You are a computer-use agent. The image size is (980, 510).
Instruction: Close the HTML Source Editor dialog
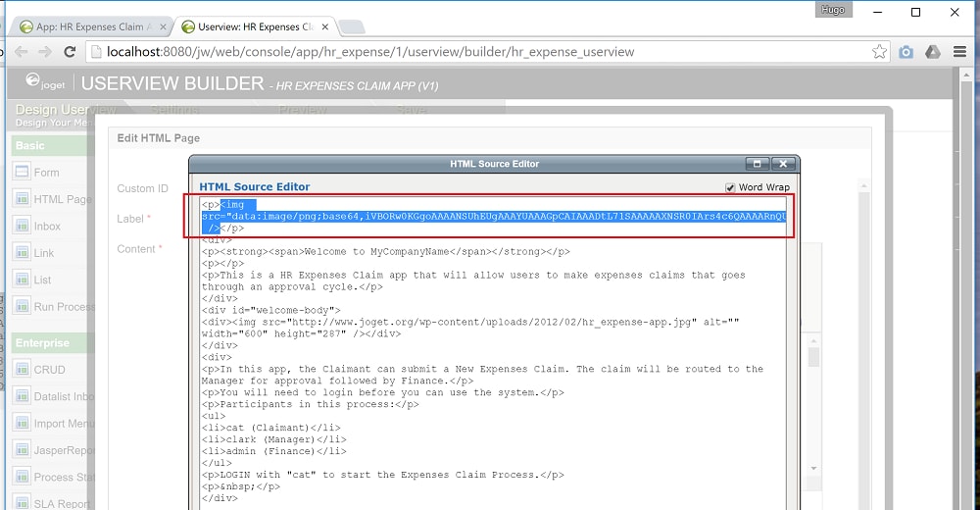point(783,164)
